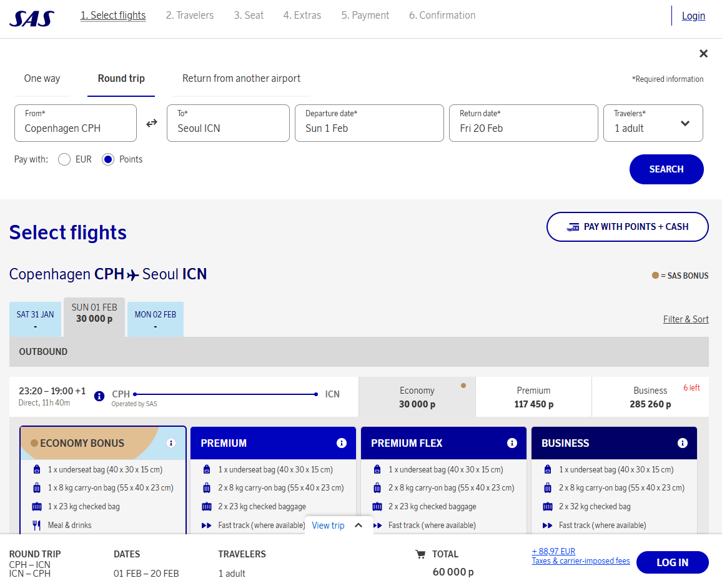Click the Departure date field
Viewport: 722px width, 588px height.
pos(368,123)
